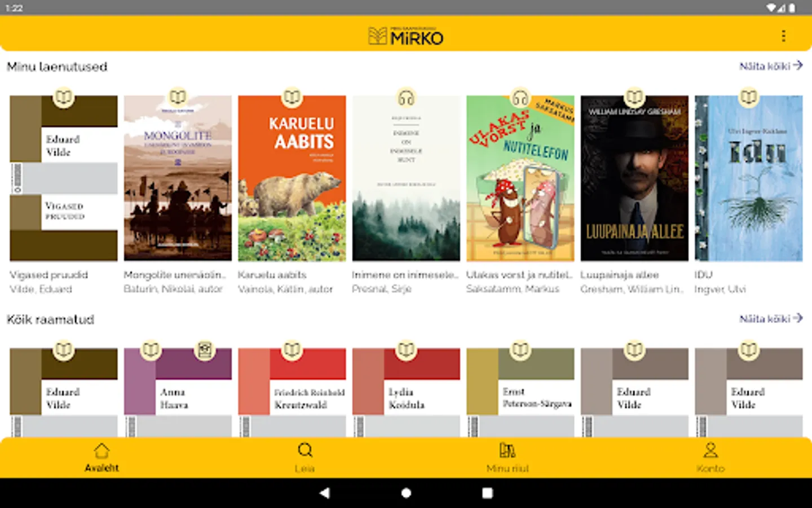
Task: Tap Android recent apps button
Action: pos(488,493)
